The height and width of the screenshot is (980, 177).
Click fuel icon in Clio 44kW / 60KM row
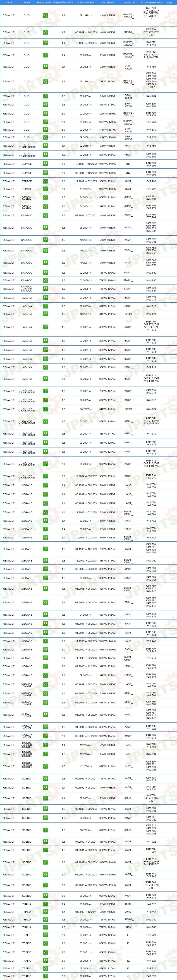pyautogui.click(x=45, y=32)
